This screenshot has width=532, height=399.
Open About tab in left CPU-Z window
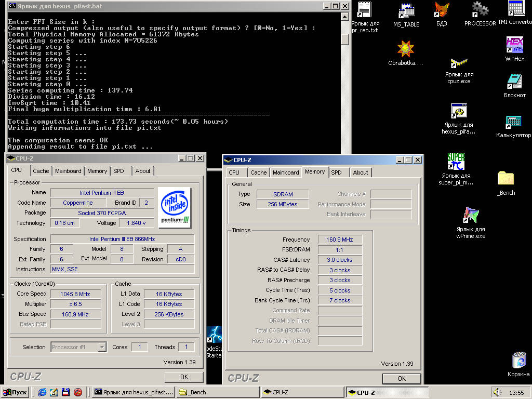[143, 171]
